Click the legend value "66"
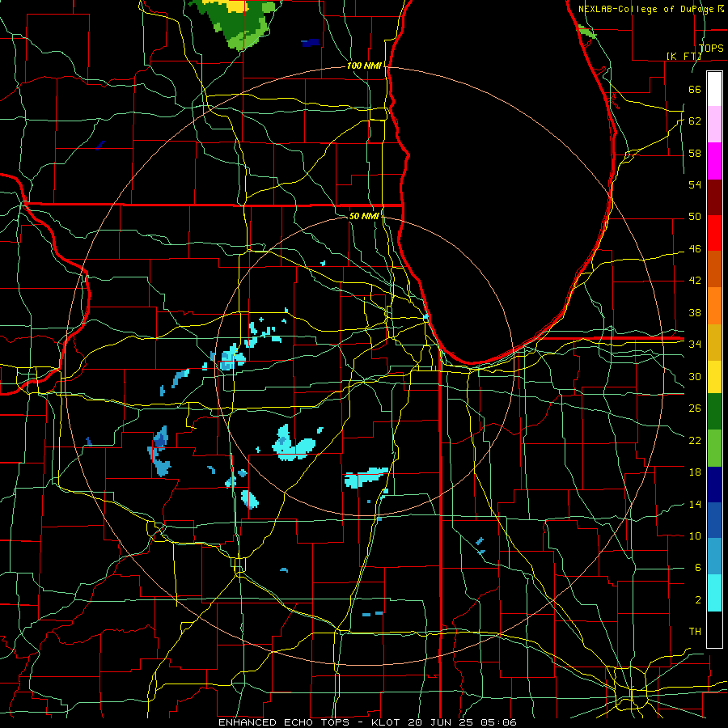 click(x=695, y=89)
